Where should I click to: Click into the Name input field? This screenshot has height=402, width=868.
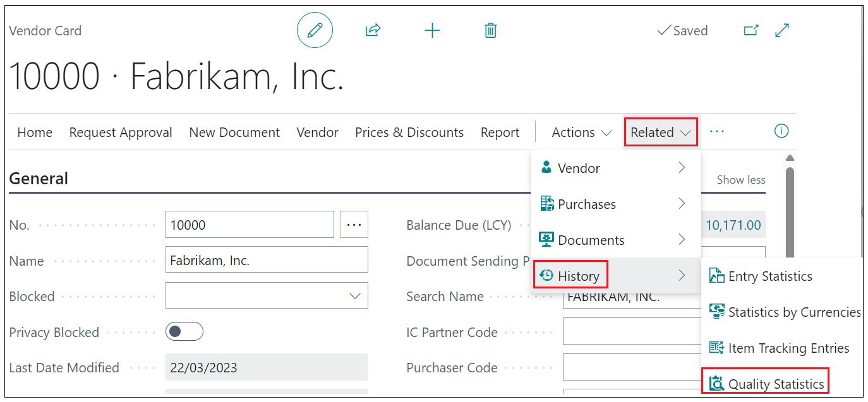pos(267,260)
